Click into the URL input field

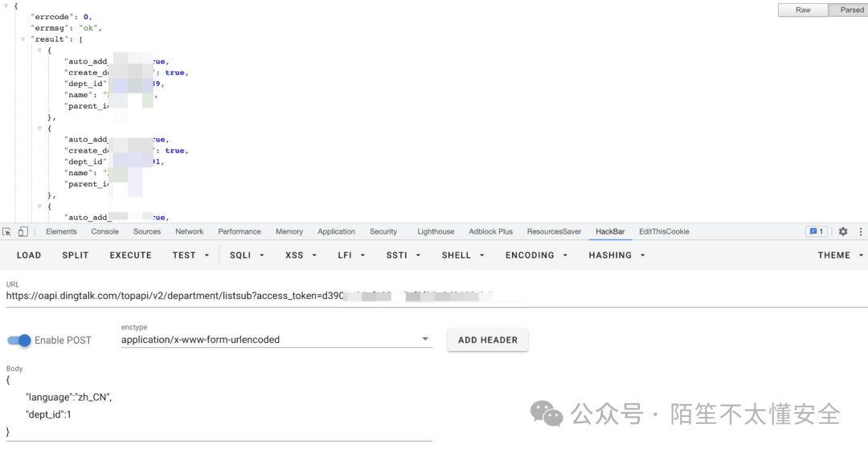436,296
